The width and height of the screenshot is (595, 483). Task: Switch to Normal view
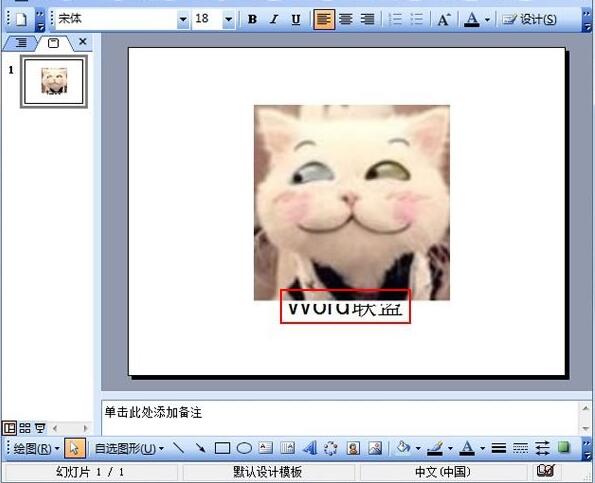(x=9, y=428)
